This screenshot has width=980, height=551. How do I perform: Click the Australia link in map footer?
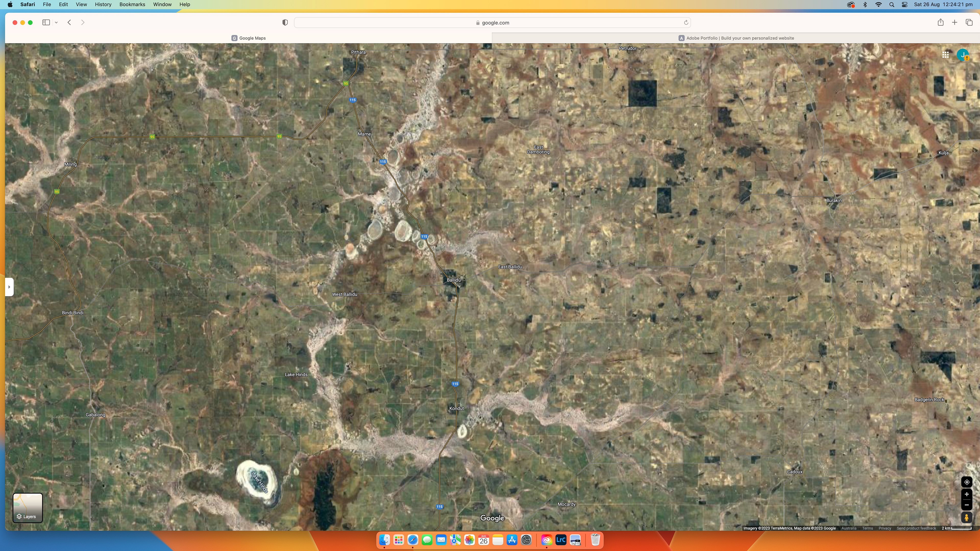point(849,528)
